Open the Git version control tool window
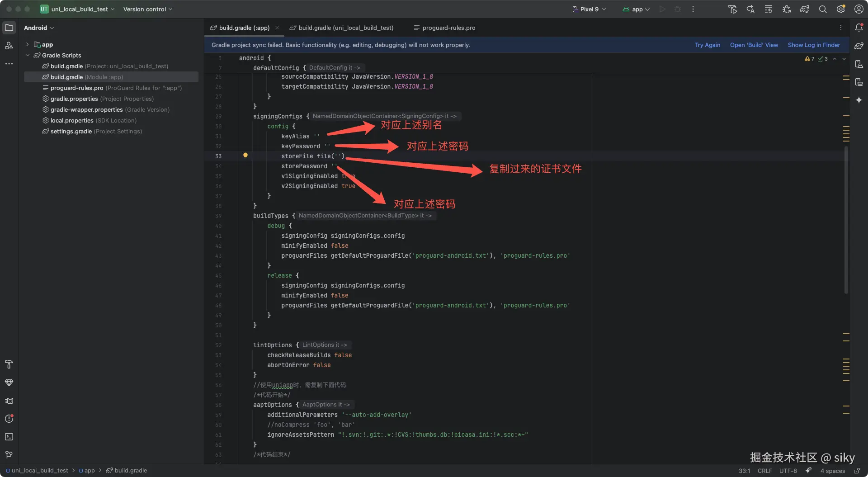868x477 pixels. (9, 455)
